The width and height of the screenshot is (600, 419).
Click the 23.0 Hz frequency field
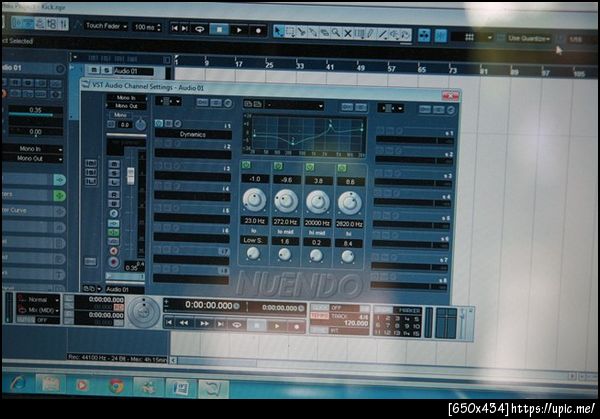pyautogui.click(x=254, y=221)
